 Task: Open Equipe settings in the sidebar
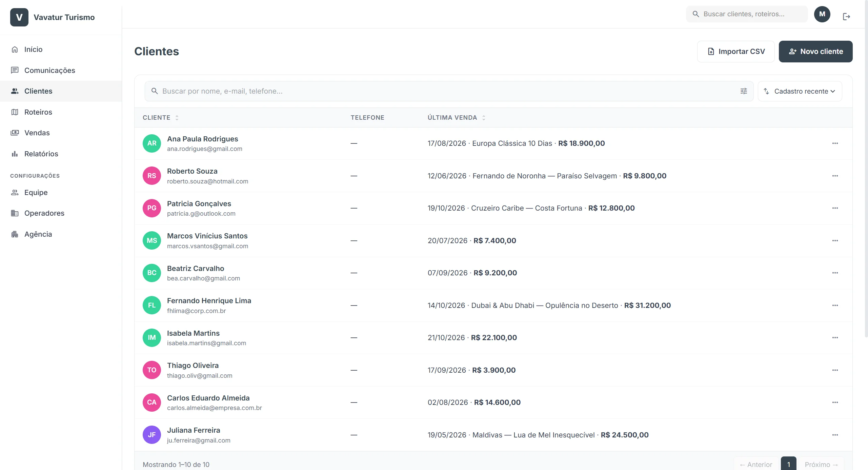[x=61, y=193]
